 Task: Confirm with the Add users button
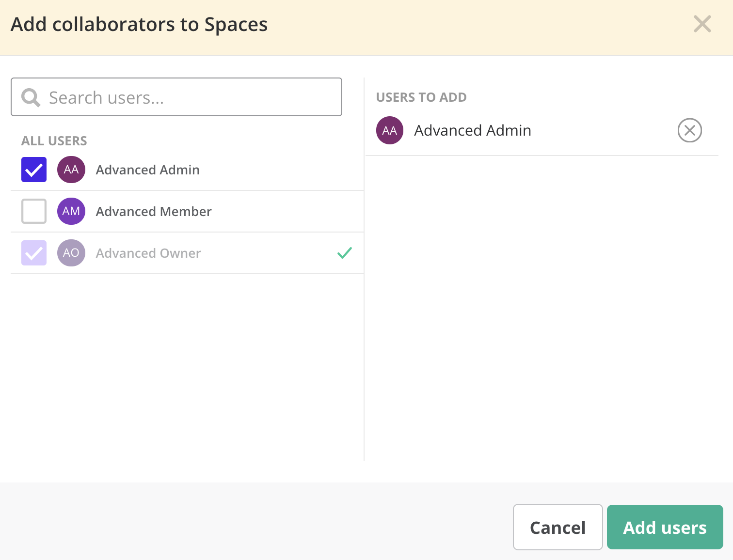[x=665, y=527]
